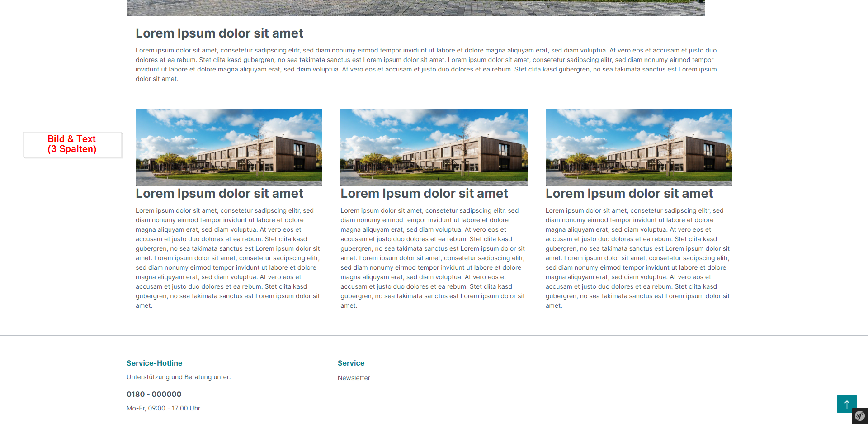Click the red 'Bild & Text (3 Spalten)' label

pos(72,144)
